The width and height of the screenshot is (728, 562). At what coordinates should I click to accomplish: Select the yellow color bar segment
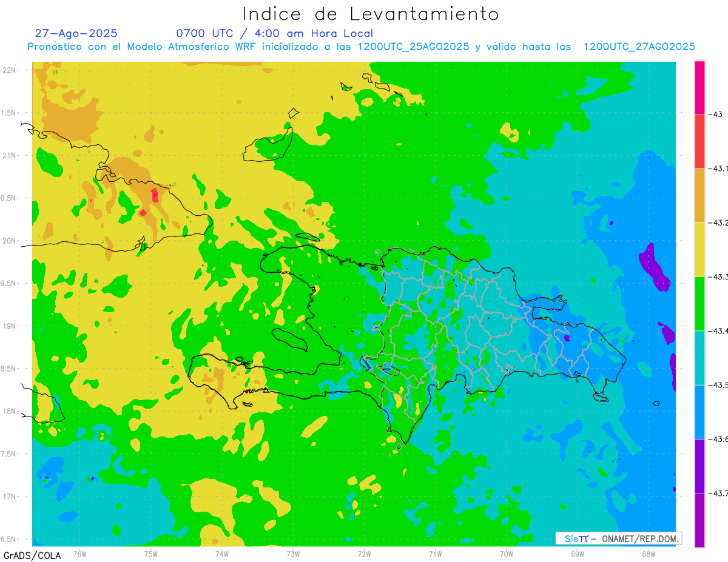click(x=699, y=249)
